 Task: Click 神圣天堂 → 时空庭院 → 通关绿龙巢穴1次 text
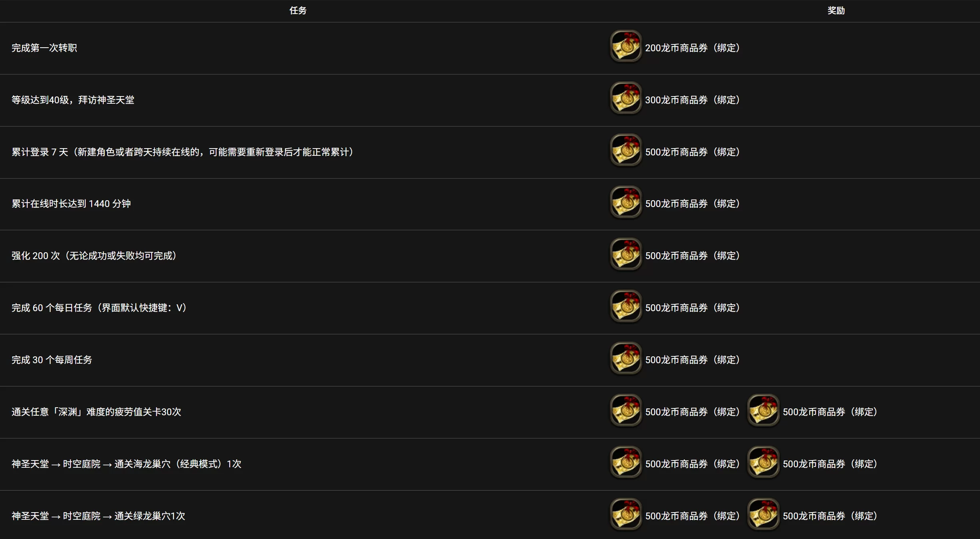[98, 516]
